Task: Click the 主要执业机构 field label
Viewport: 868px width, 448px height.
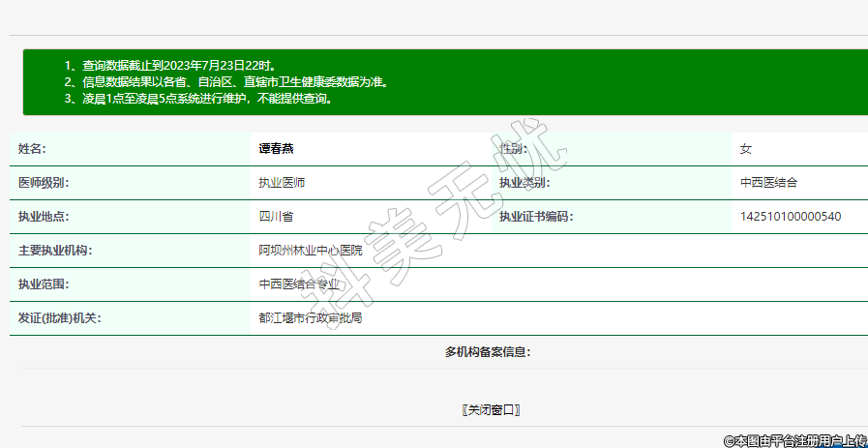Action: coord(55,251)
